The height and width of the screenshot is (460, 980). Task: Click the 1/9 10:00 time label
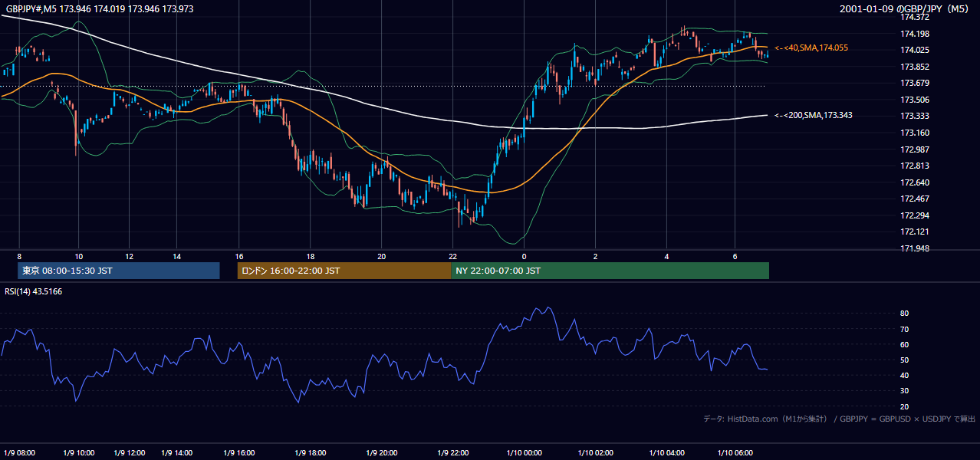pos(77,452)
